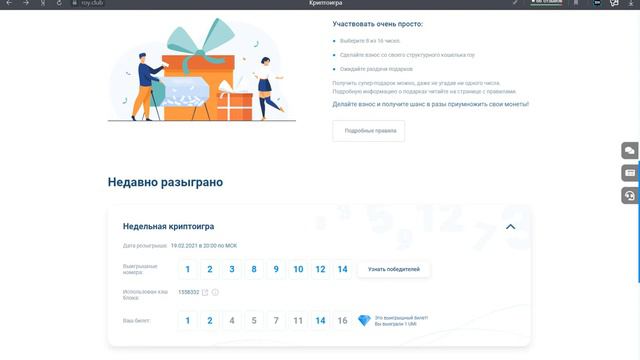
Task: Show the block hash info circle icon
Action: click(215, 292)
